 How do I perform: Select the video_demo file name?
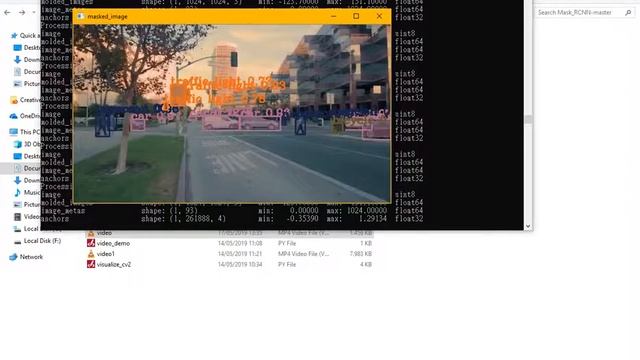coord(113,243)
